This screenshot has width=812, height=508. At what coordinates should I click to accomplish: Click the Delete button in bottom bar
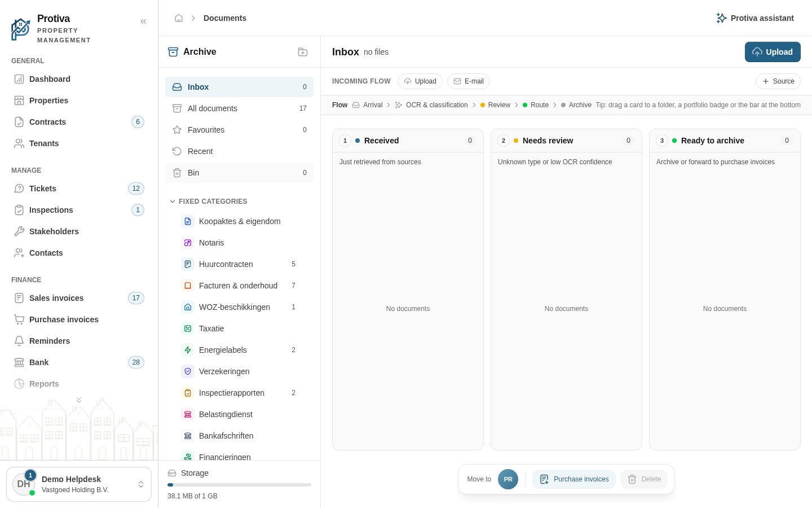tap(644, 479)
